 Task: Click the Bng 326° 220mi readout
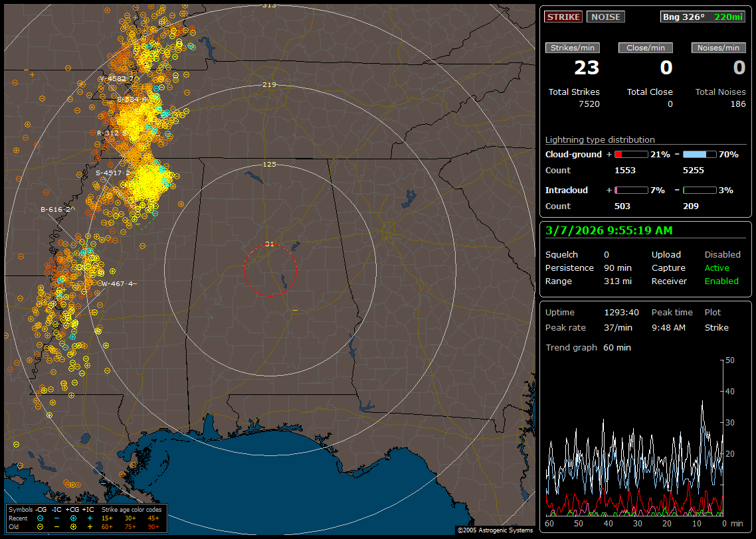pyautogui.click(x=703, y=17)
